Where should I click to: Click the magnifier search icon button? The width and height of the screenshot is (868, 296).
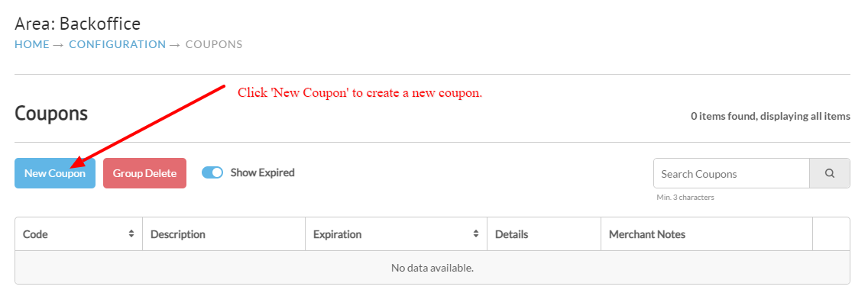(829, 173)
